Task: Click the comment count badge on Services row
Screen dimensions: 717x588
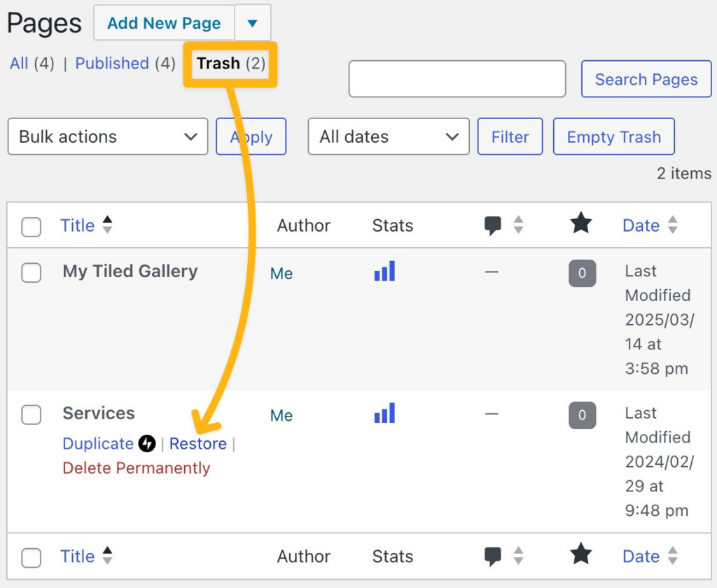Action: [x=581, y=414]
